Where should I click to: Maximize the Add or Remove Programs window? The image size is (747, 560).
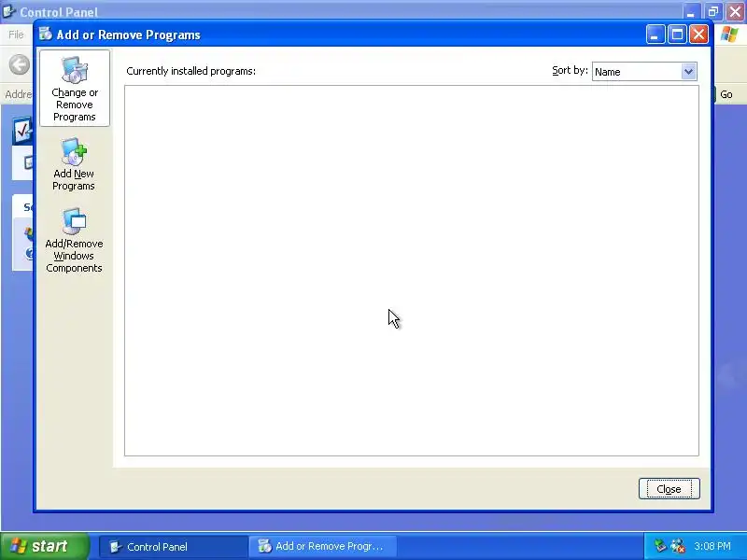pyautogui.click(x=677, y=35)
